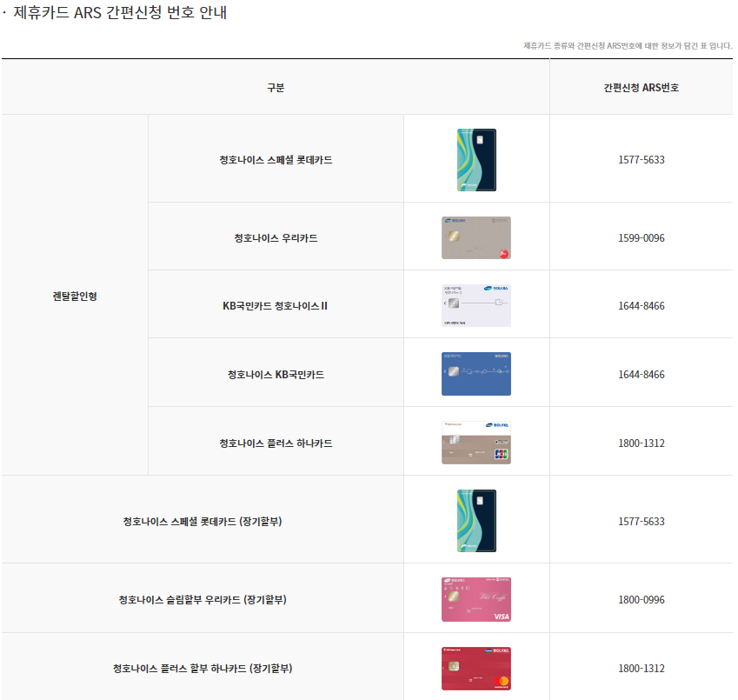Click 청호나이스 플러스 할부 하나카드 (장기할부) name
This screenshot has width=738, height=700.
[203, 669]
